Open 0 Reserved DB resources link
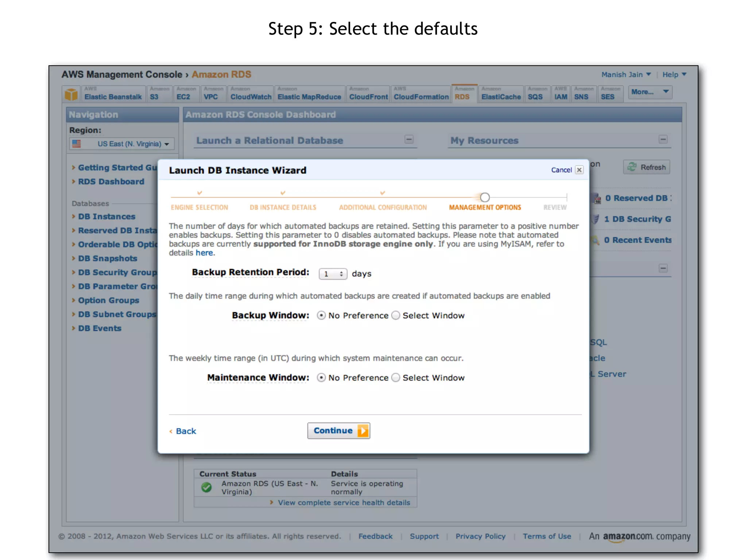Image resolution: width=747 pixels, height=560 pixels. [x=638, y=198]
